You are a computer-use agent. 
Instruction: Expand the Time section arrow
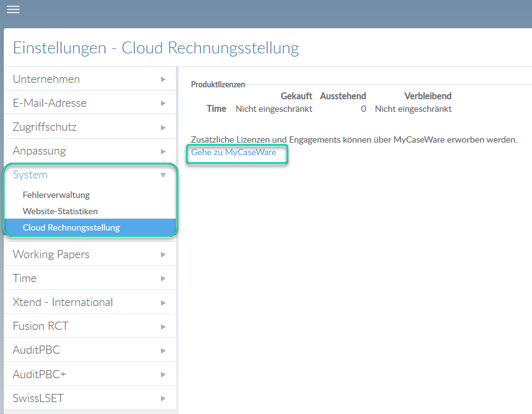point(163,278)
